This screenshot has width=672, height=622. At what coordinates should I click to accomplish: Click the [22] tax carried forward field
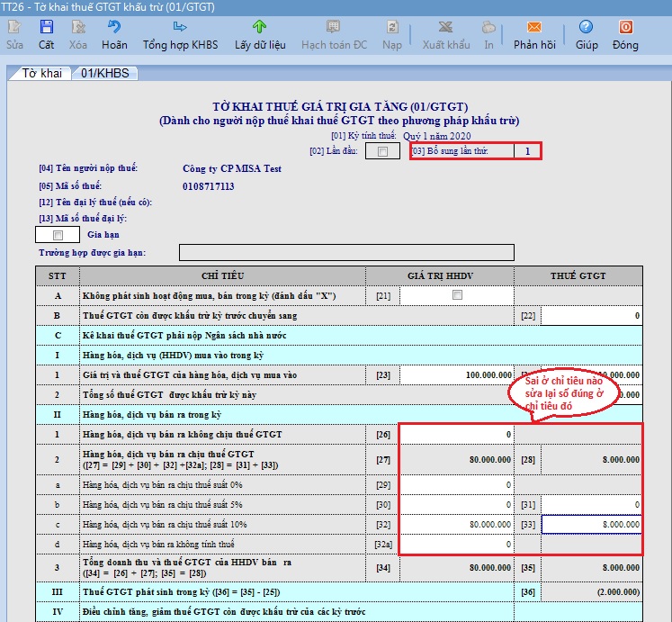coord(591,316)
